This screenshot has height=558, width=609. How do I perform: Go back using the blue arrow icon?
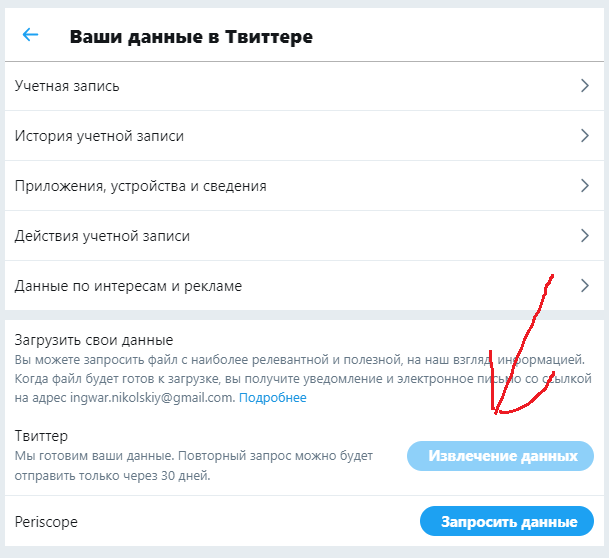click(30, 35)
